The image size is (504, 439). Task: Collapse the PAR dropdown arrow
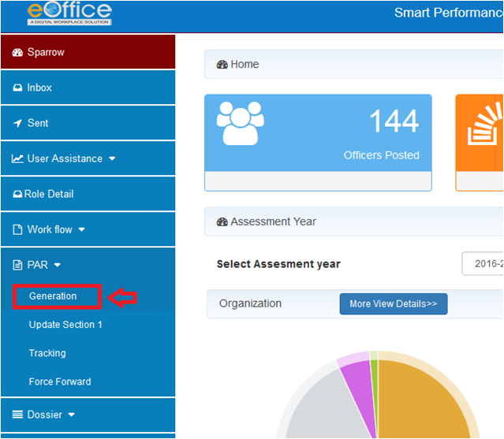pyautogui.click(x=58, y=265)
